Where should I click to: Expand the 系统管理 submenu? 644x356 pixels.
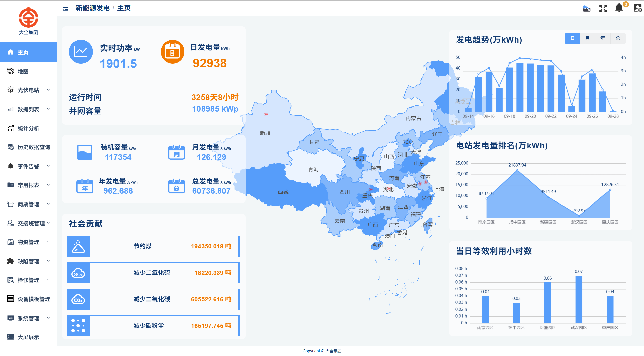(28, 318)
